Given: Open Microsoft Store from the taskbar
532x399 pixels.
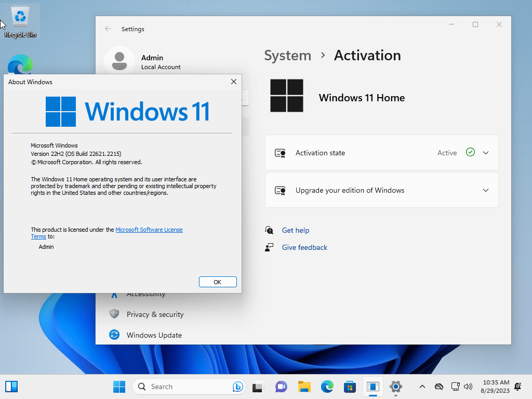Looking at the screenshot, I should pos(350,387).
